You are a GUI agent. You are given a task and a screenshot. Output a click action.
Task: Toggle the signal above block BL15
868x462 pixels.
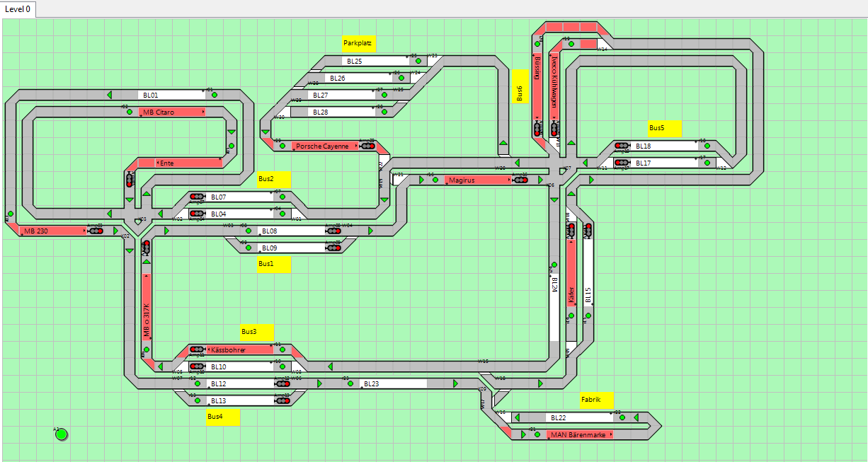point(588,229)
